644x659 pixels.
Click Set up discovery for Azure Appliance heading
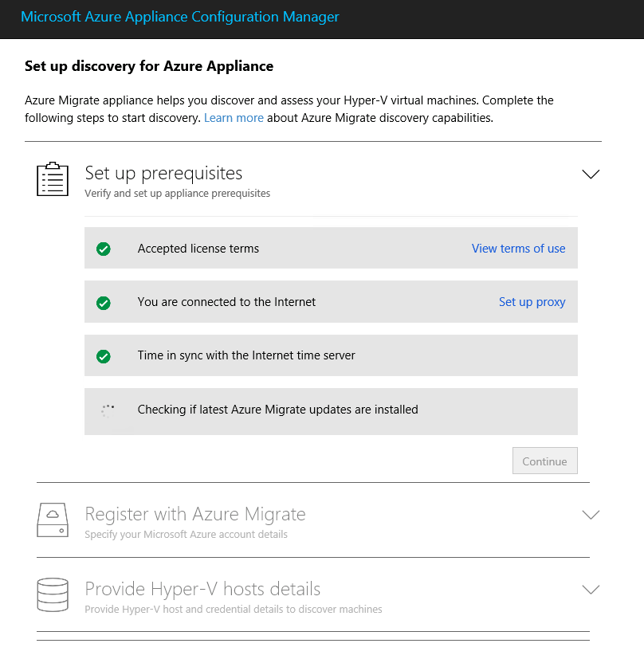coord(149,66)
